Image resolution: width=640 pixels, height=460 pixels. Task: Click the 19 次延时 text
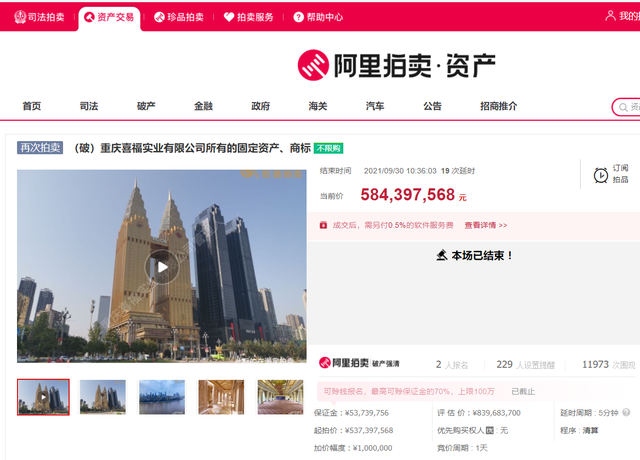(x=458, y=171)
